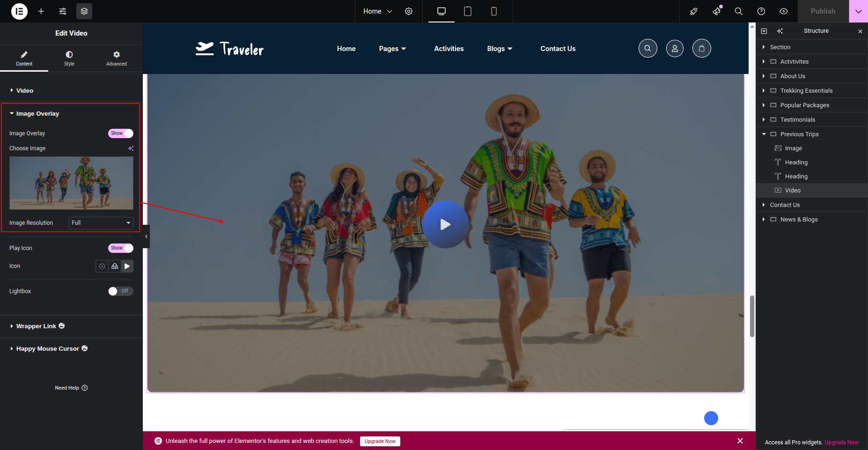868x450 pixels.
Task: Click the Preview Changes eye icon
Action: (x=783, y=11)
